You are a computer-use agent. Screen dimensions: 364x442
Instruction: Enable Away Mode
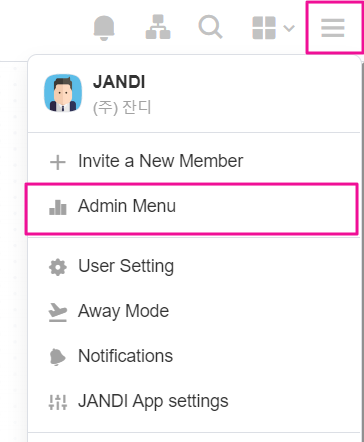[193, 311]
